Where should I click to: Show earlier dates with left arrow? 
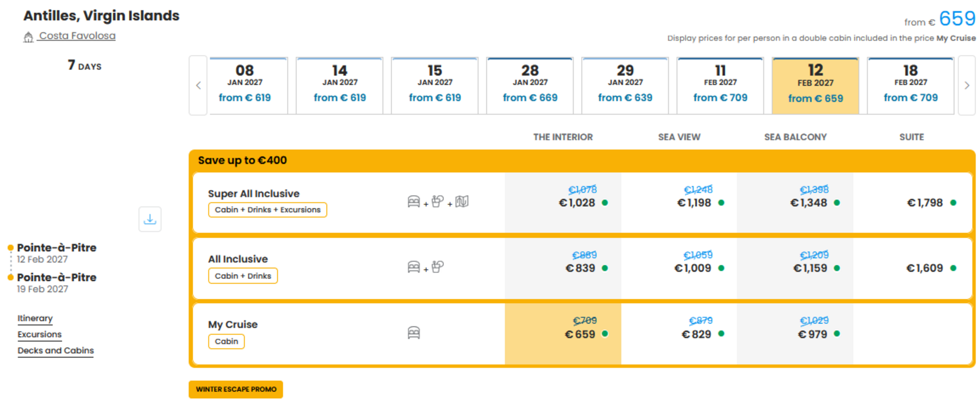coord(198,85)
